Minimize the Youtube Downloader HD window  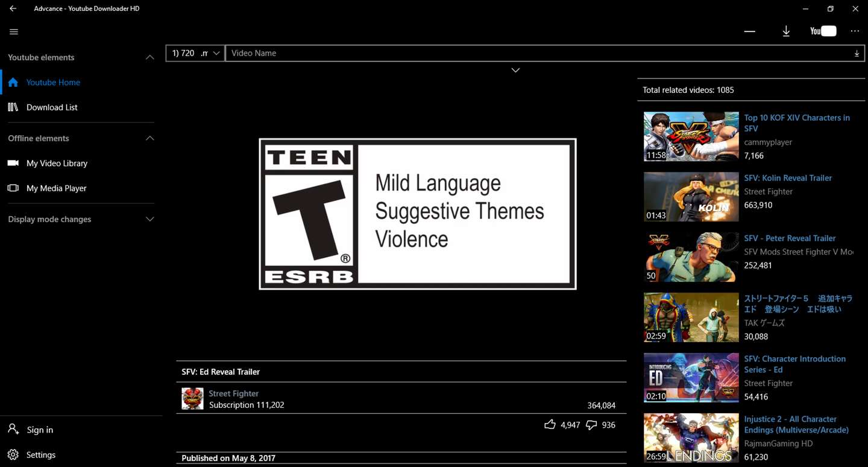(806, 8)
